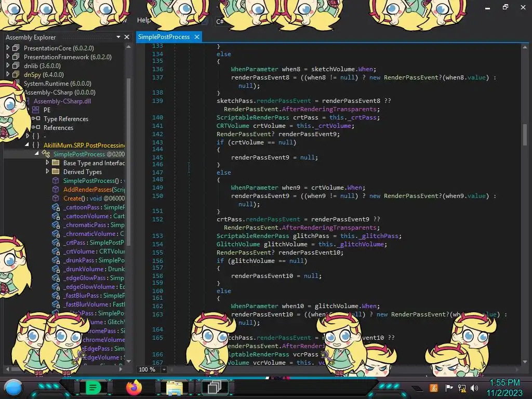Expand the dnlib assembly node
Screen dimensions: 532x399
pos(8,65)
